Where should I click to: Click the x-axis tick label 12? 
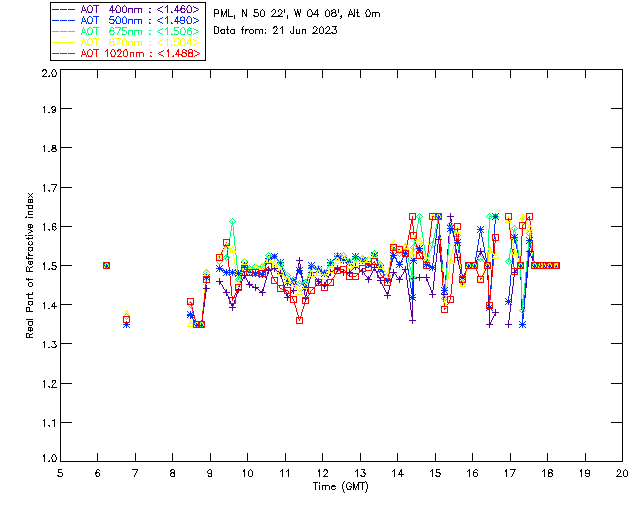pyautogui.click(x=322, y=473)
